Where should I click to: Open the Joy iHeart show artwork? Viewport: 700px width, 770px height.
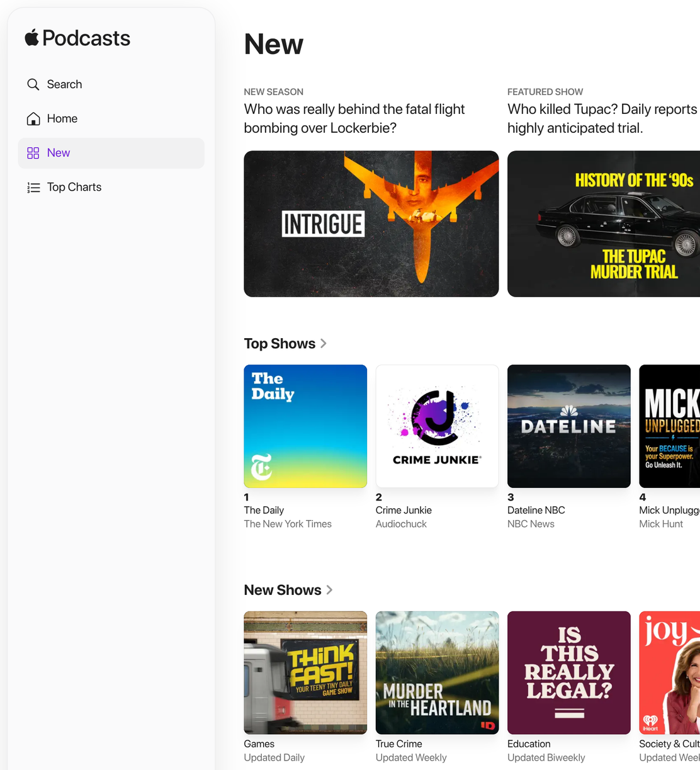(x=670, y=672)
